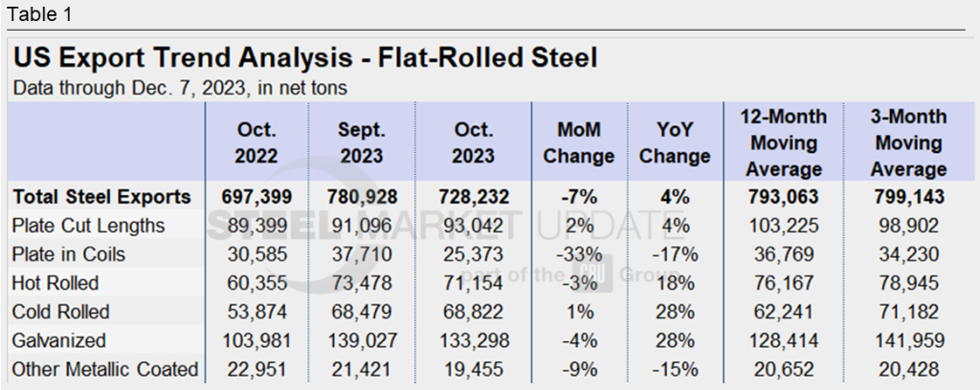Click the "Cold Rolled" row label

pyautogui.click(x=61, y=312)
